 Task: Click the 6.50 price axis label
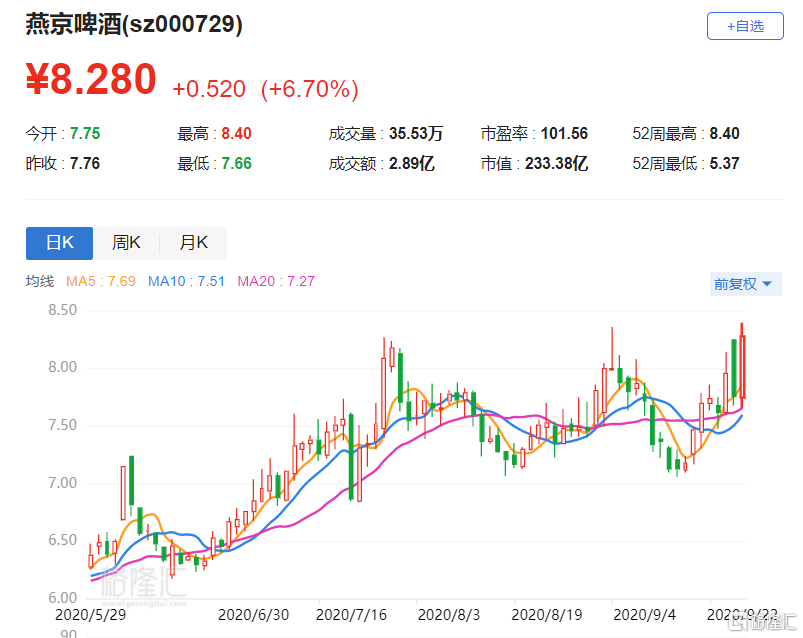pos(62,540)
